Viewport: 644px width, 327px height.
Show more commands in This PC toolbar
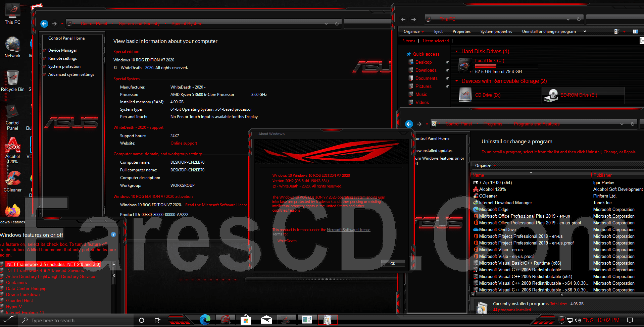point(585,32)
